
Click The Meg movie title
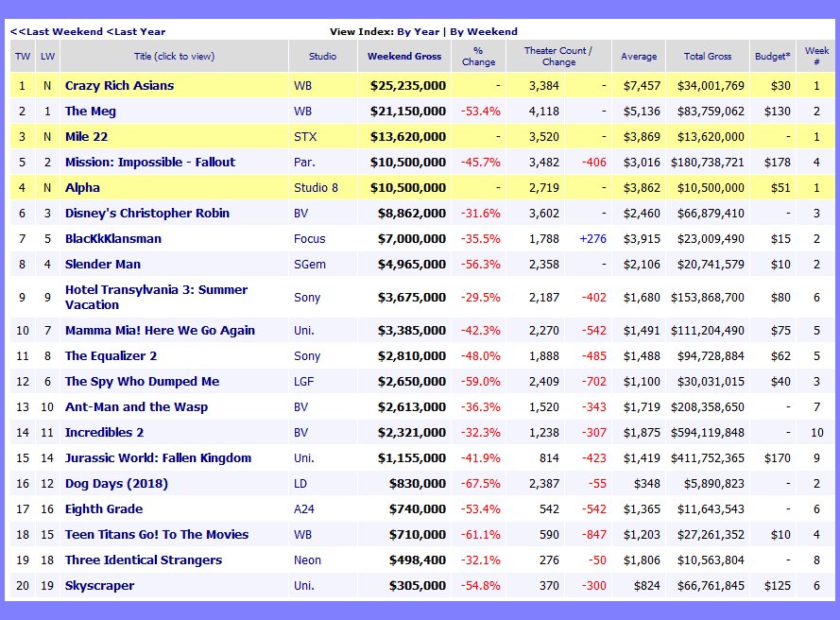[91, 112]
